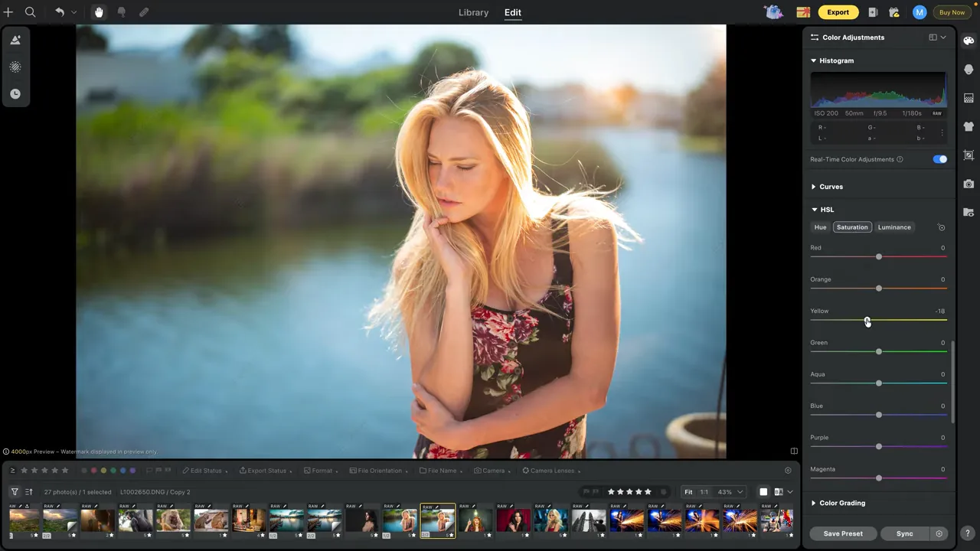Open the 43% zoom level dropdown

tap(729, 492)
